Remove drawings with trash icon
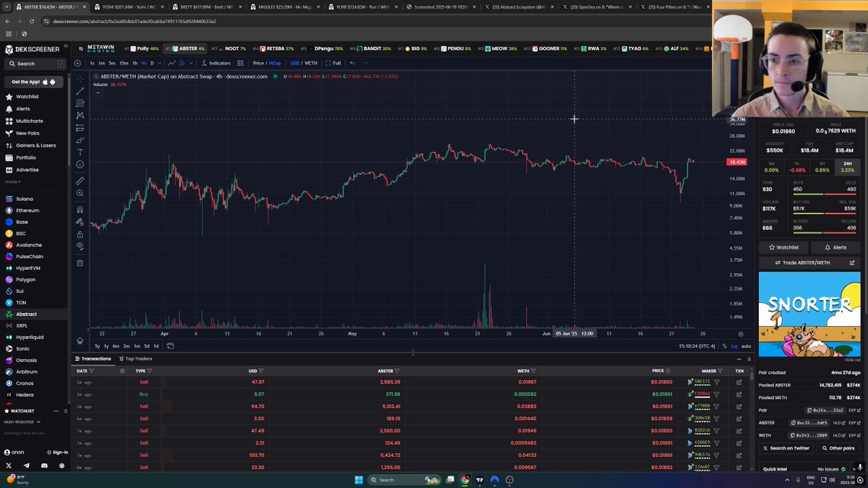Screen dimensions: 868x488 point(80,262)
